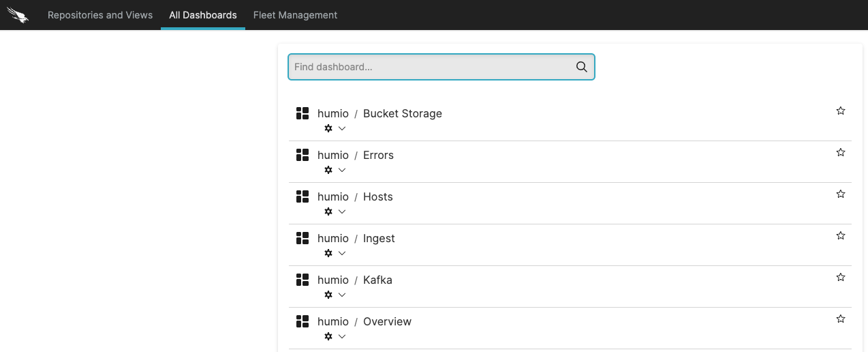
Task: Star the Overview dashboard as favorite
Action: (841, 319)
